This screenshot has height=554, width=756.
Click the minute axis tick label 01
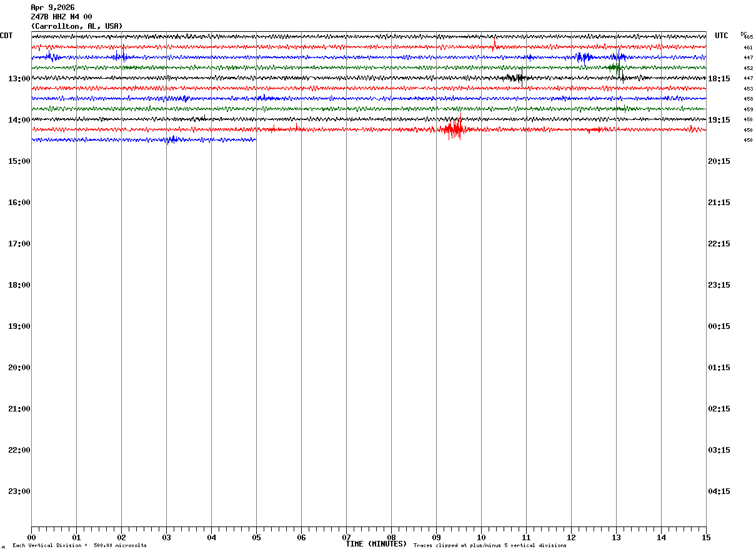[x=76, y=537]
